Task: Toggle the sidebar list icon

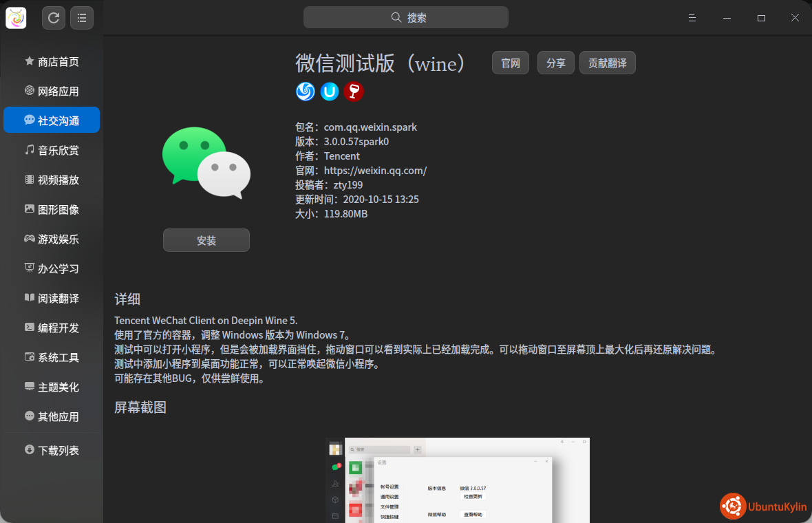Action: point(82,18)
